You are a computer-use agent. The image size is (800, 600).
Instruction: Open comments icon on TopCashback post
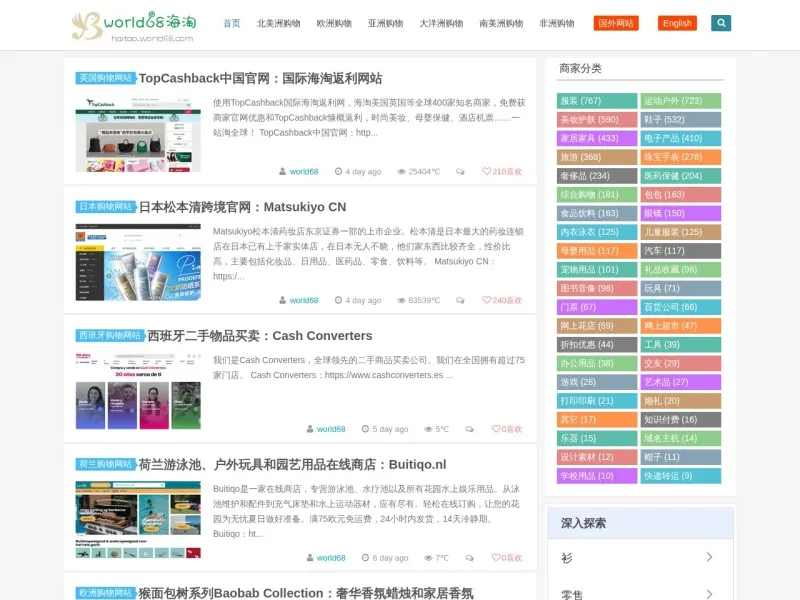tap(460, 172)
